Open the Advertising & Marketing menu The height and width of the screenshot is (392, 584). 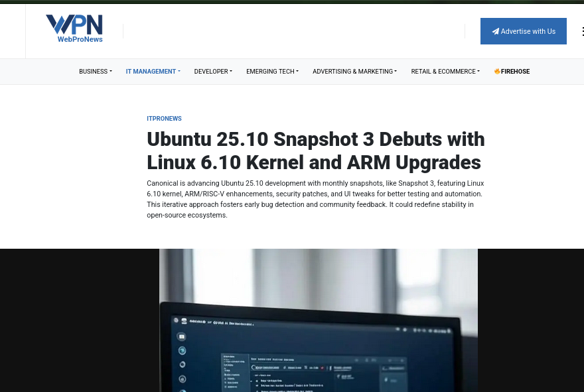[354, 71]
